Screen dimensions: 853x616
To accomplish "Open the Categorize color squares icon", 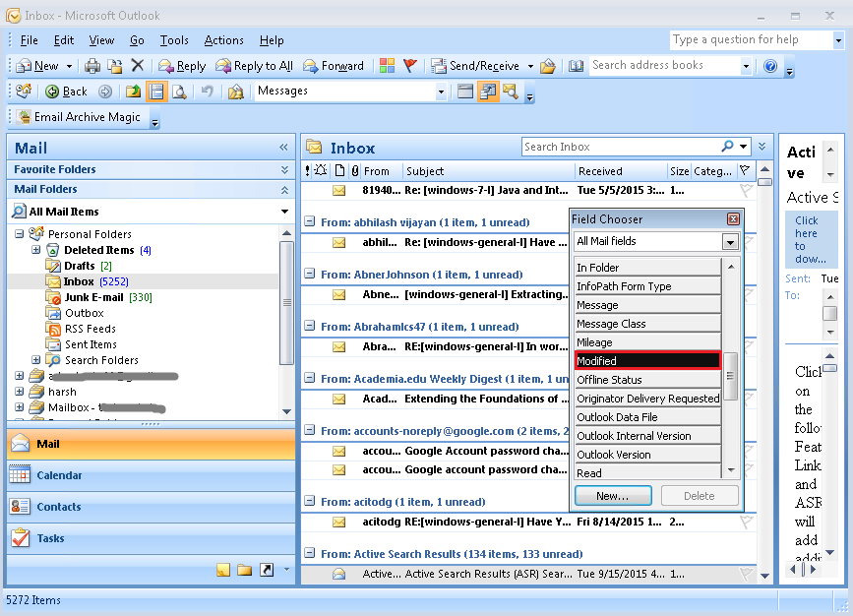I will click(x=387, y=66).
